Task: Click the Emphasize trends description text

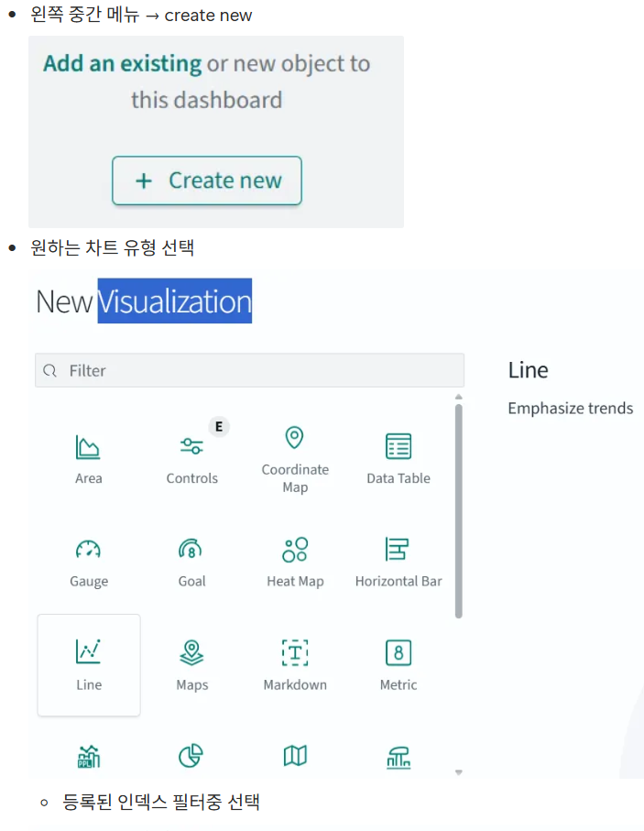Action: [x=571, y=408]
